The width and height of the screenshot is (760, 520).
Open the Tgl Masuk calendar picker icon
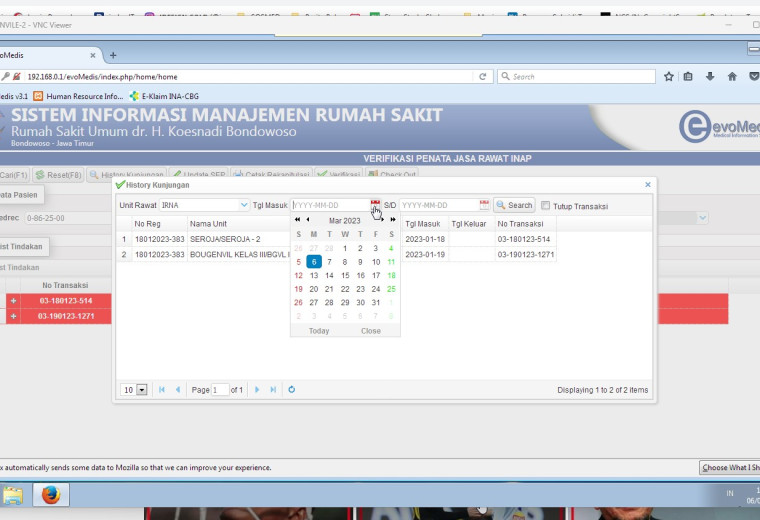(375, 205)
